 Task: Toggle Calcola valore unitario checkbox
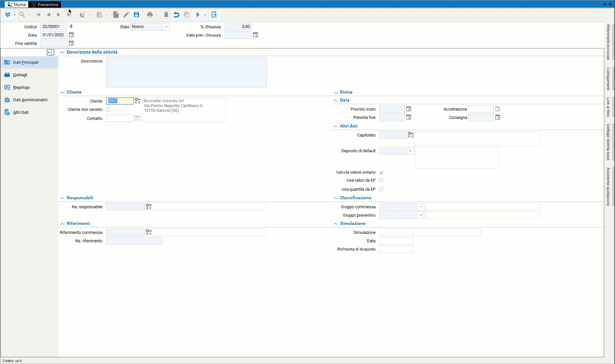coord(381,173)
